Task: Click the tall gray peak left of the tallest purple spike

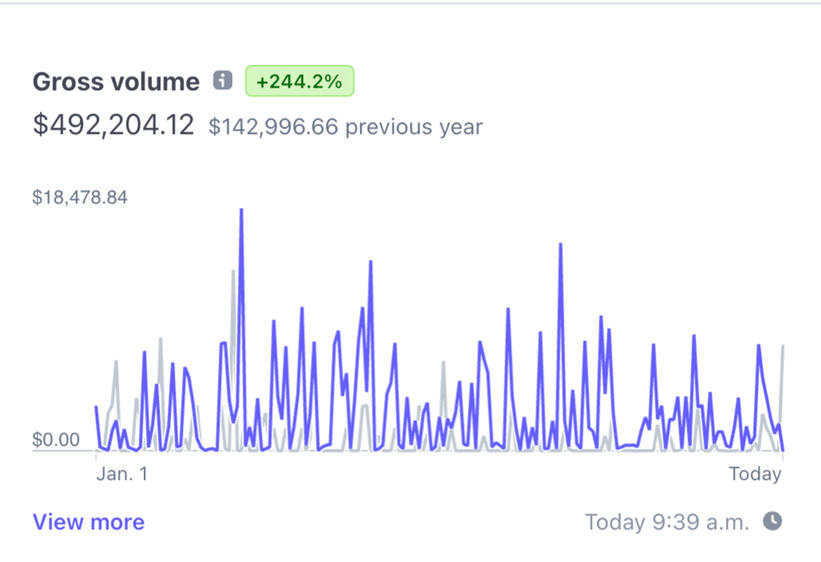Action: click(x=233, y=272)
